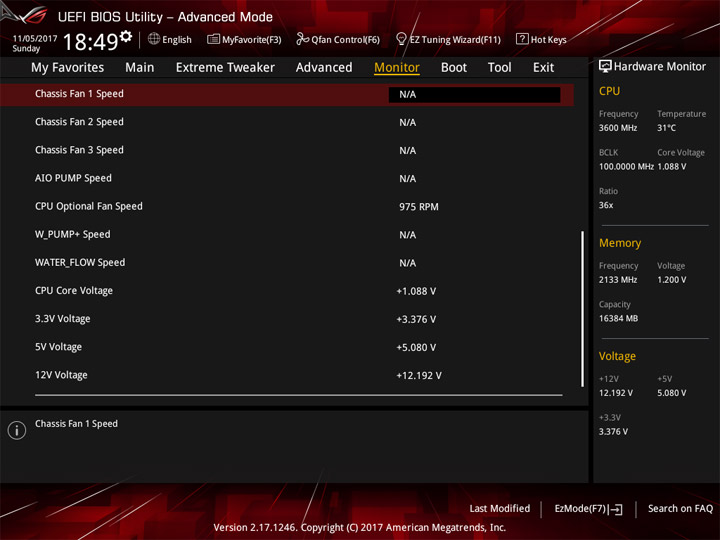Click the EZ Tuning Wizard lightbulb icon
This screenshot has width=720, height=540.
point(401,39)
